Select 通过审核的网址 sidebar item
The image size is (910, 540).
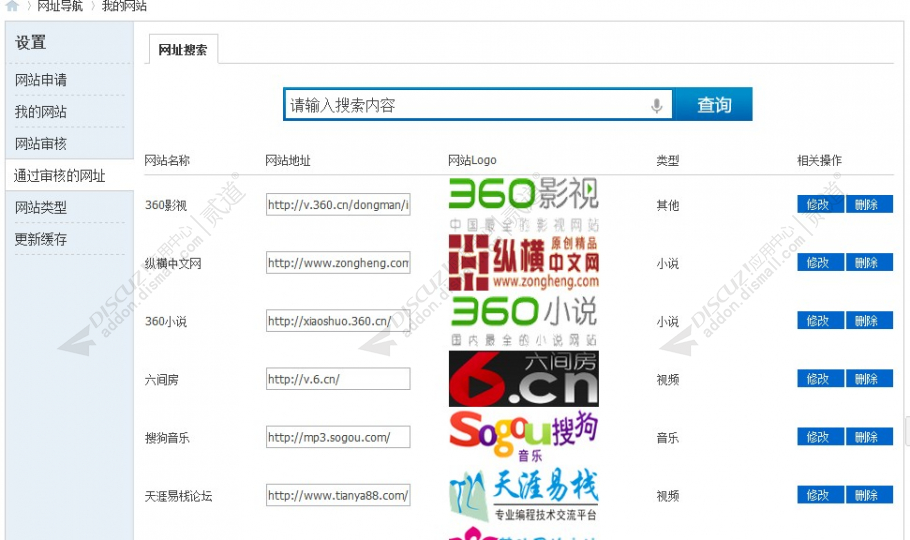60,175
